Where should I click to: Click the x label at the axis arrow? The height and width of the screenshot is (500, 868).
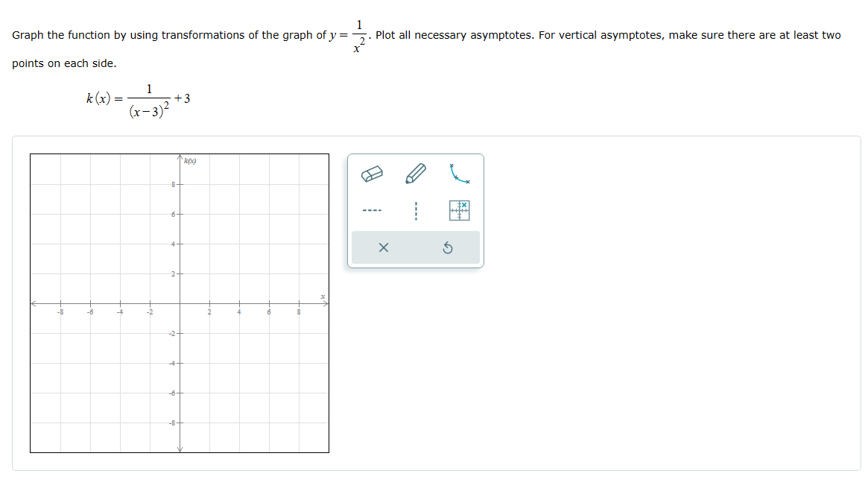(x=322, y=295)
